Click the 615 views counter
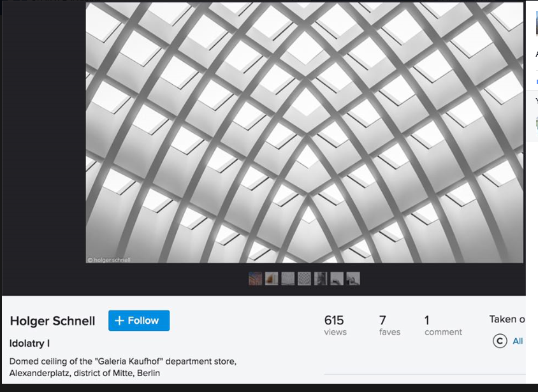The height and width of the screenshot is (392, 538). tap(335, 324)
